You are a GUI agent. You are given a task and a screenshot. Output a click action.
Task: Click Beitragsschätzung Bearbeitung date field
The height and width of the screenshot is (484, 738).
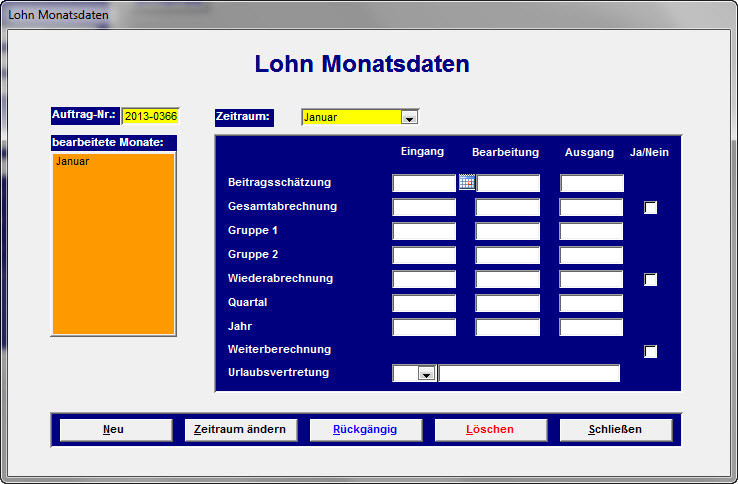tap(508, 183)
